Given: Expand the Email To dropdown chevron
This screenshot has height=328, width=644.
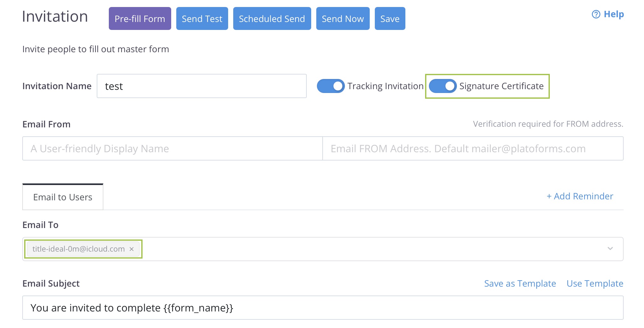Looking at the screenshot, I should tap(610, 249).
